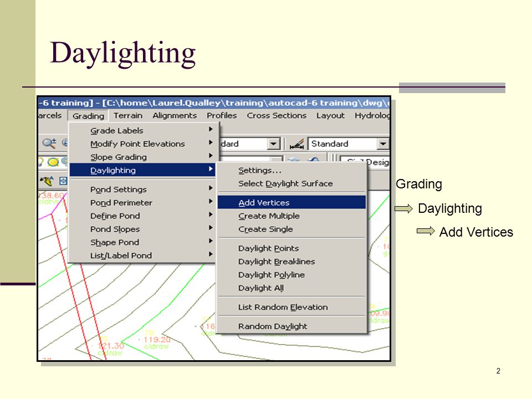The width and height of the screenshot is (532, 399).
Task: Open the text style dropdown ending in 'dard'
Action: point(273,144)
